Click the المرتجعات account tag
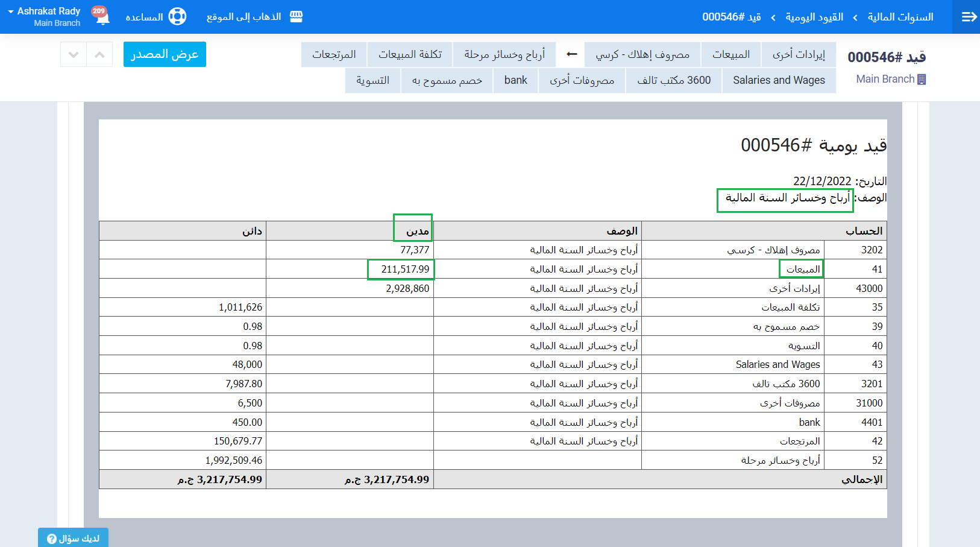980x547 pixels. (x=334, y=54)
